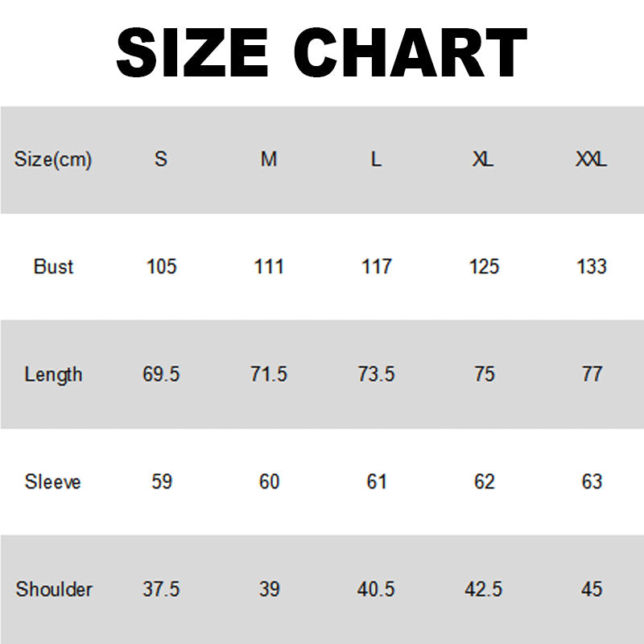Click Bust value 133 for size XXL
Image resolution: width=644 pixels, height=644 pixels.
point(592,266)
